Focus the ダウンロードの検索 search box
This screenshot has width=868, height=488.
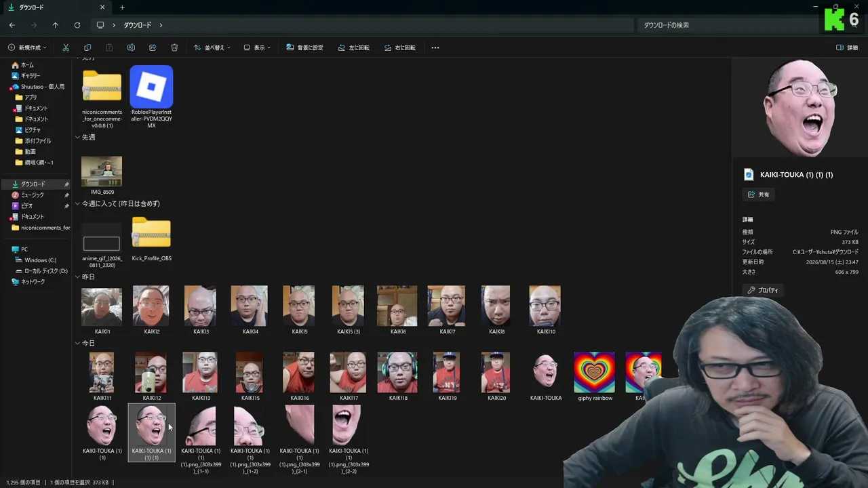point(727,25)
